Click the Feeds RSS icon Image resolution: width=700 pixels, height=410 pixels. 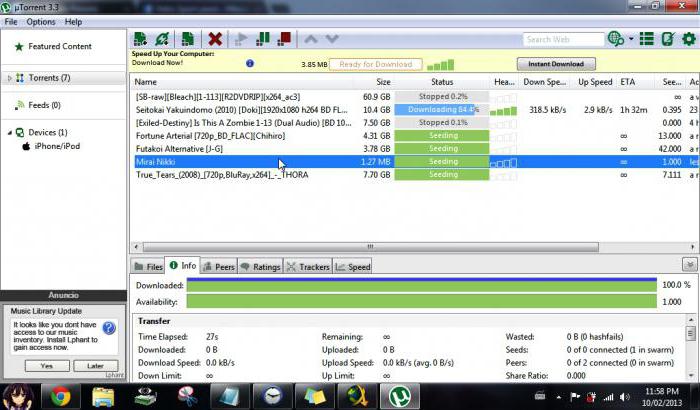[19, 105]
